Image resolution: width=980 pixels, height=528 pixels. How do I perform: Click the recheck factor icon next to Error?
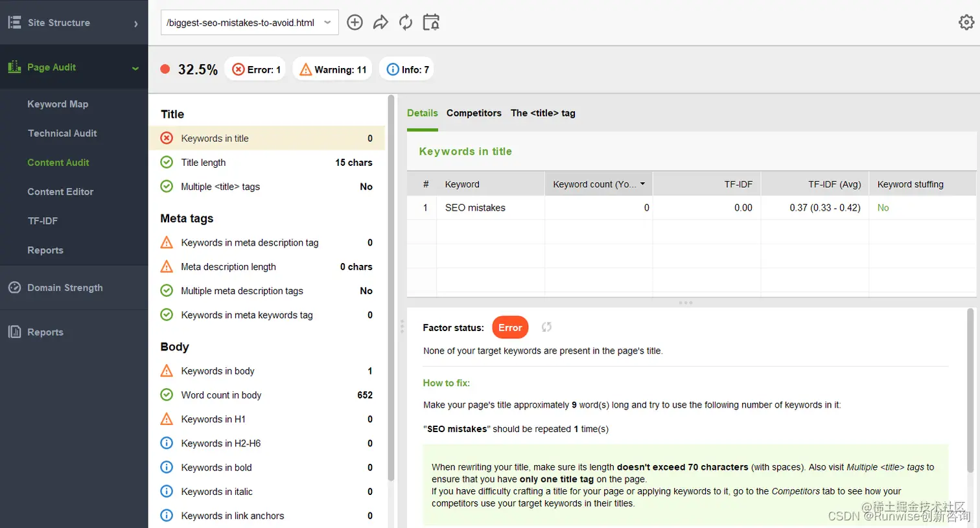point(546,327)
